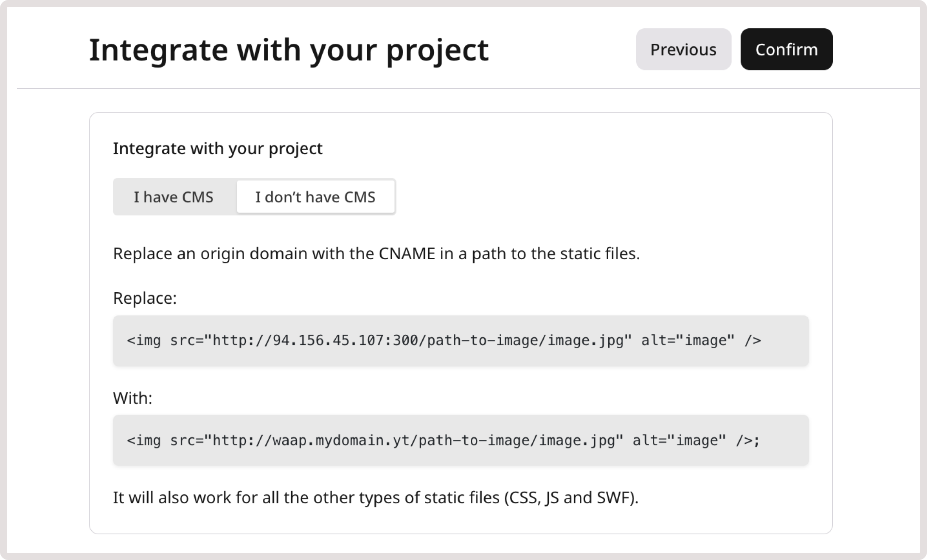
Task: Go back using the Previous button
Action: point(683,49)
